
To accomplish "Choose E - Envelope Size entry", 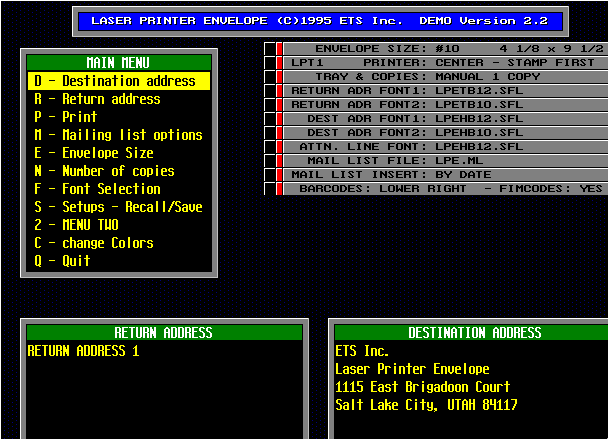I will click(x=119, y=153).
